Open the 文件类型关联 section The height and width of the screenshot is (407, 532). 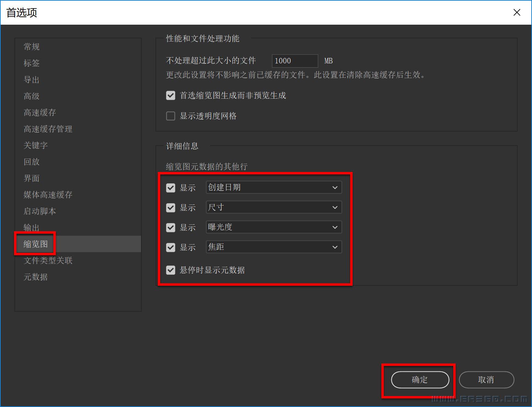tap(48, 260)
